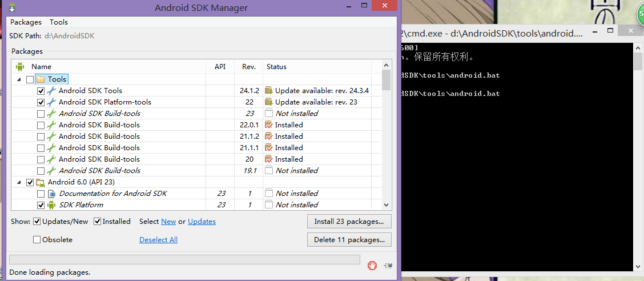Toggle the Android 6.0 (API 23) checkbox
Image resolution: width=644 pixels, height=281 pixels.
(30, 182)
